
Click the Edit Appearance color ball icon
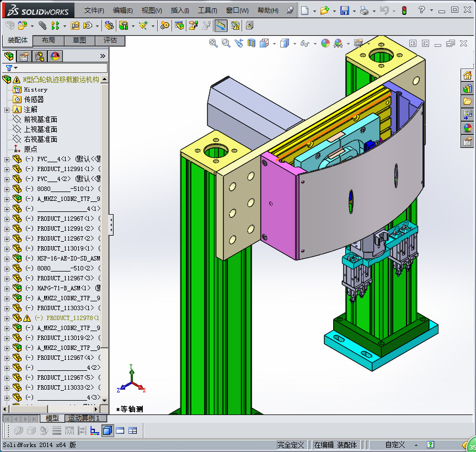[325, 43]
